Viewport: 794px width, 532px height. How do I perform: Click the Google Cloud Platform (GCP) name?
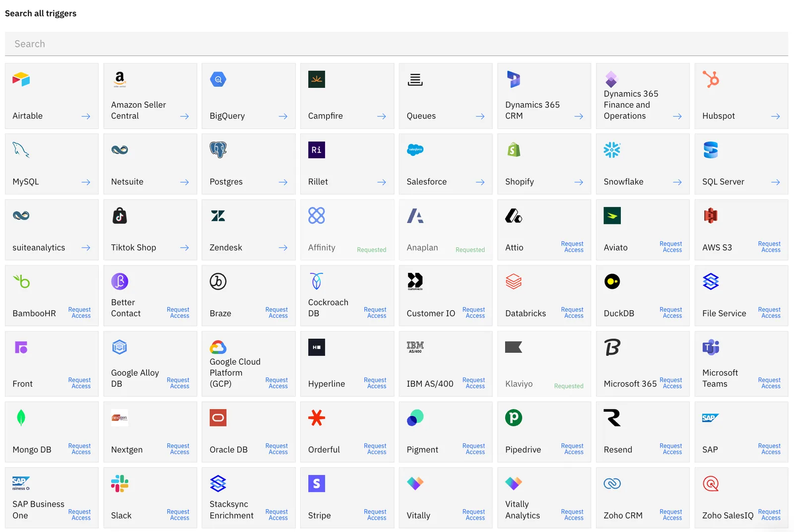pyautogui.click(x=235, y=373)
